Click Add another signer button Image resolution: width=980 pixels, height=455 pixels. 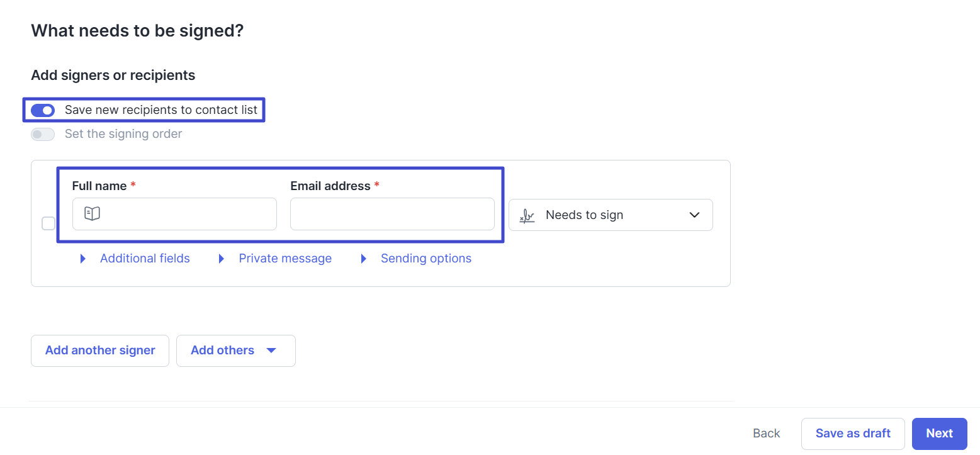click(x=100, y=351)
